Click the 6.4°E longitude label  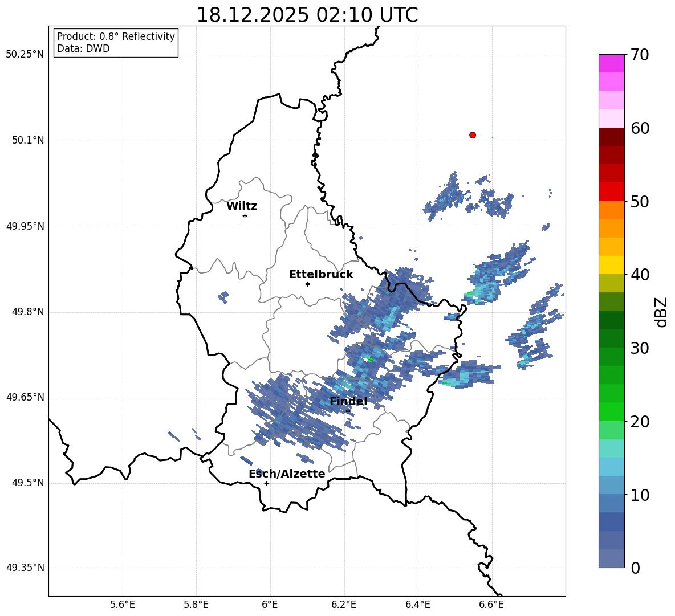(417, 605)
